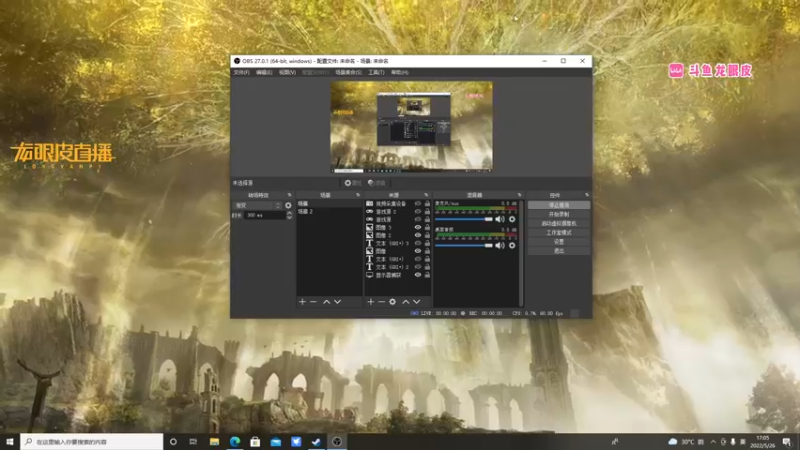This screenshot has height=450, width=800.
Task: Open Microsoft Store from the taskbar
Action: click(x=255, y=442)
